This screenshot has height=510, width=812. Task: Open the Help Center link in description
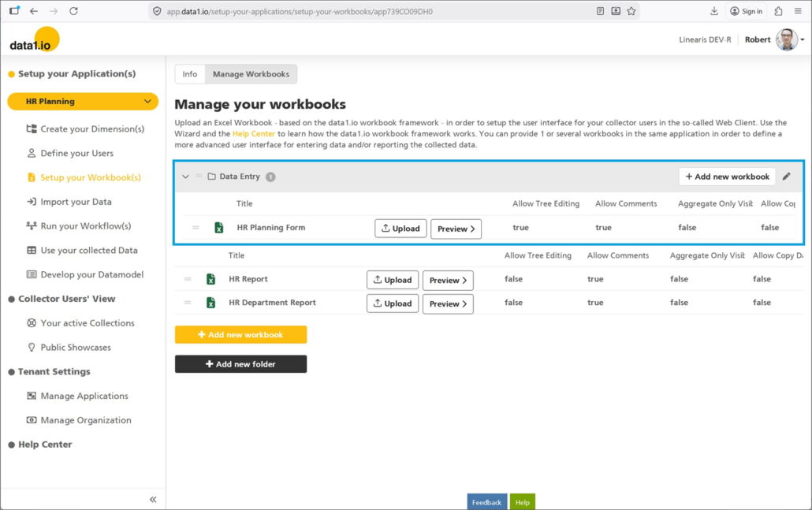254,134
